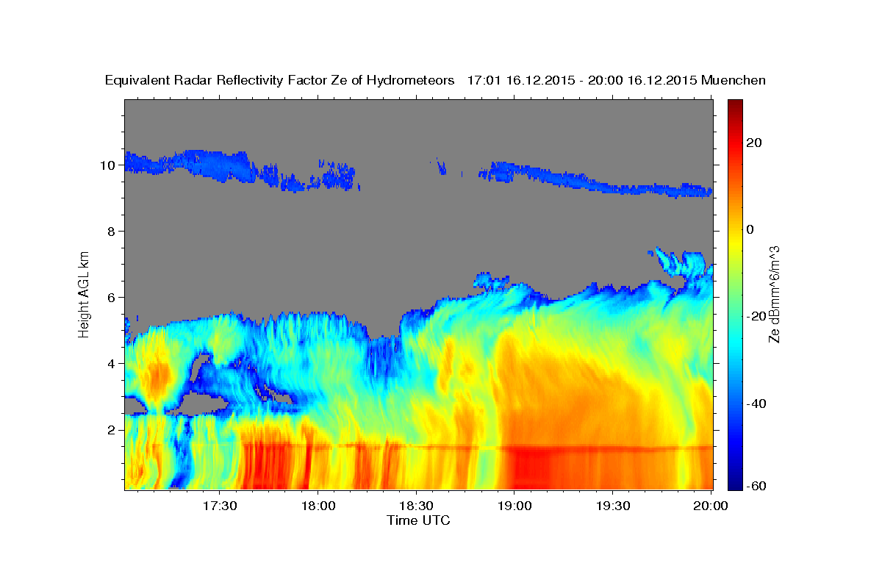The image size is (882, 588).
Task: Click the "Muenchen" location text in title
Action: point(734,80)
